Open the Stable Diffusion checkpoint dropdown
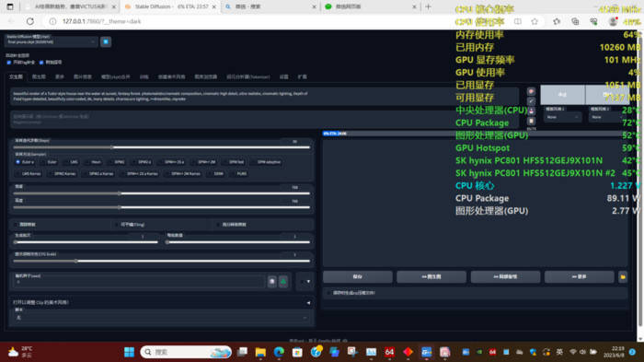 (x=52, y=41)
